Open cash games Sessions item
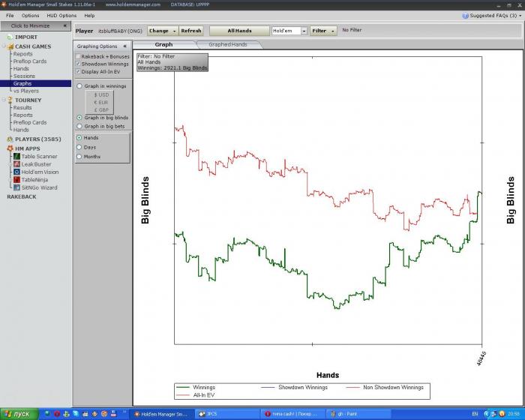Screen dimensions: 525x420 tap(24, 76)
